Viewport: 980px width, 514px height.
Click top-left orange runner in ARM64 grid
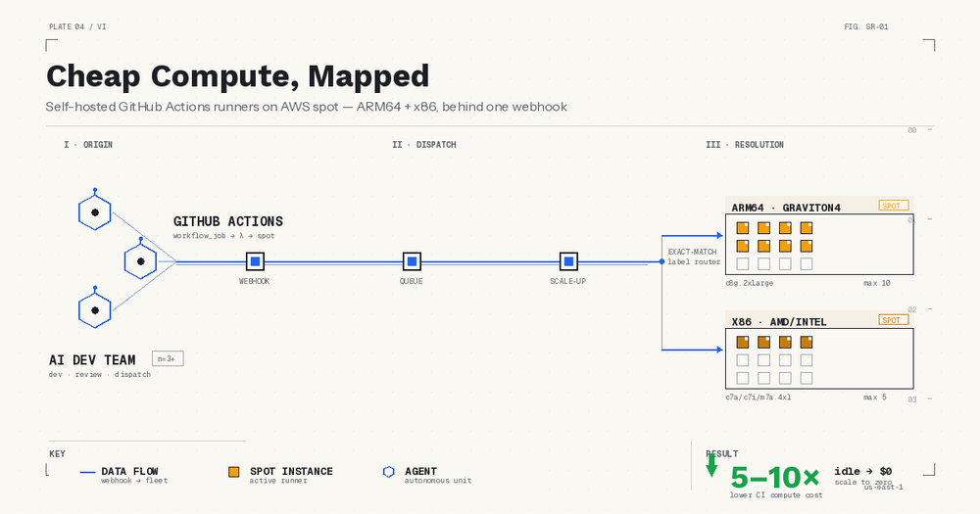click(743, 228)
